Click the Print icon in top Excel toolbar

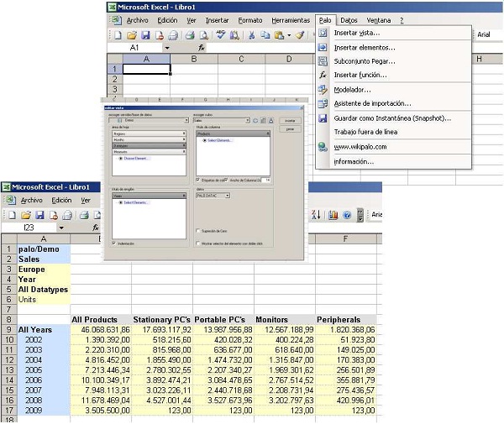tap(190, 35)
